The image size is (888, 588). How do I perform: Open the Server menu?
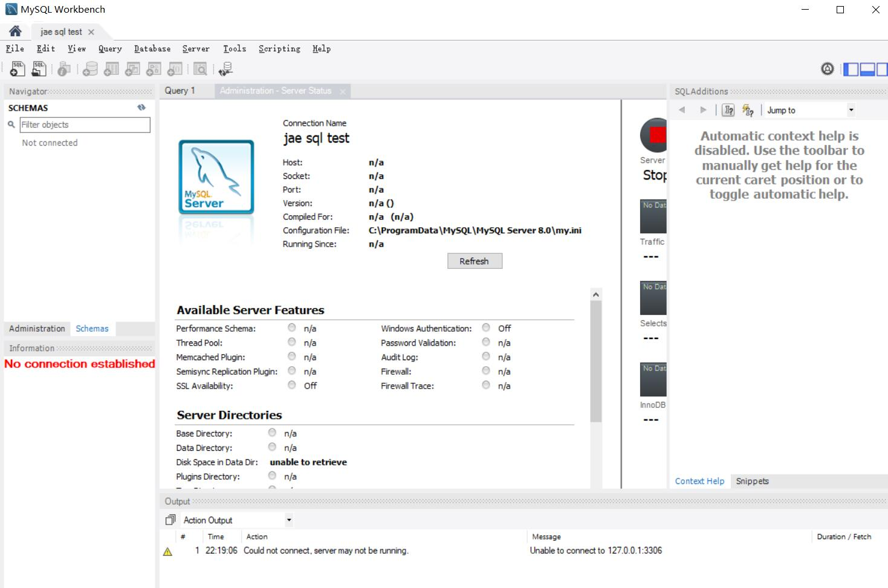click(196, 48)
